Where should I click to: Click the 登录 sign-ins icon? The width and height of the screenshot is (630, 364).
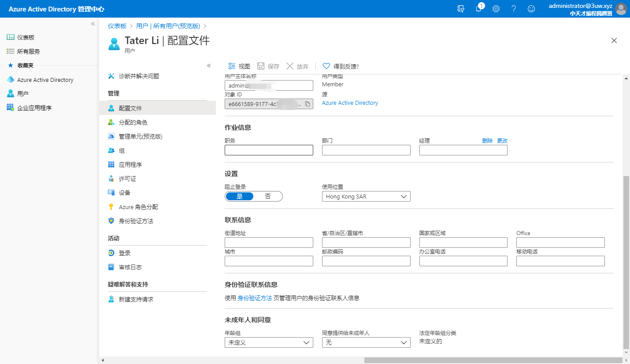111,253
